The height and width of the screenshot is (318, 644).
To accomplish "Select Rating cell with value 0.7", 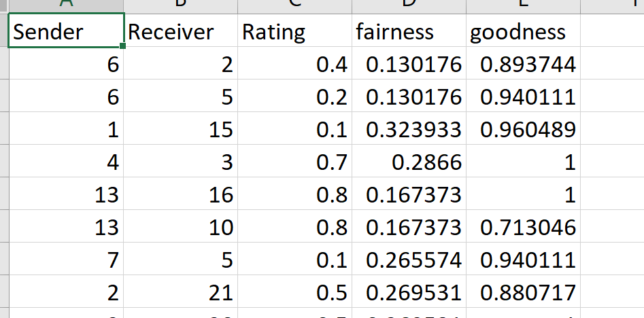I will click(294, 161).
